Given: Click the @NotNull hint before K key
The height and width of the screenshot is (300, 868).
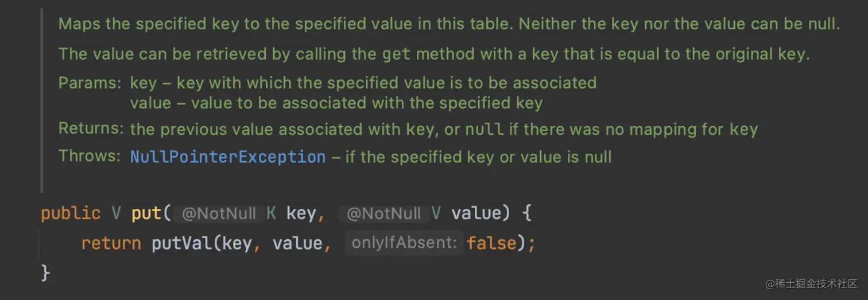Looking at the screenshot, I should [219, 214].
